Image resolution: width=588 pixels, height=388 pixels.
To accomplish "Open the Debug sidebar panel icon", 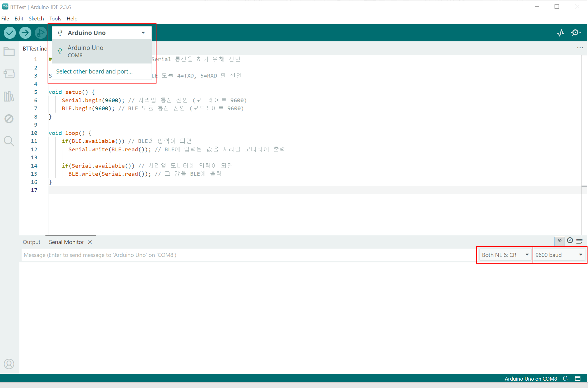I will (x=9, y=119).
